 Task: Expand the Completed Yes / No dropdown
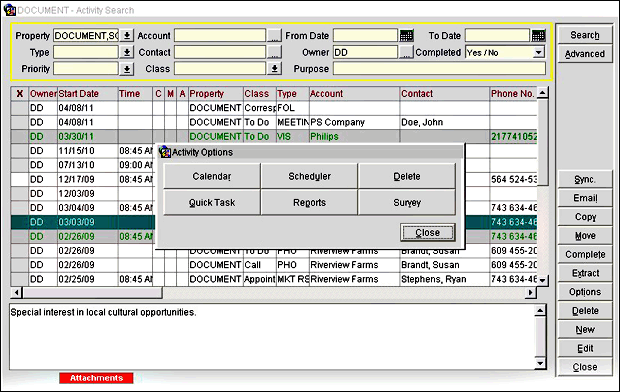coord(538,52)
